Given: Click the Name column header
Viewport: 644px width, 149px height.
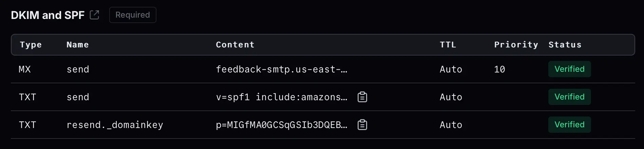Looking at the screenshot, I should pos(78,45).
